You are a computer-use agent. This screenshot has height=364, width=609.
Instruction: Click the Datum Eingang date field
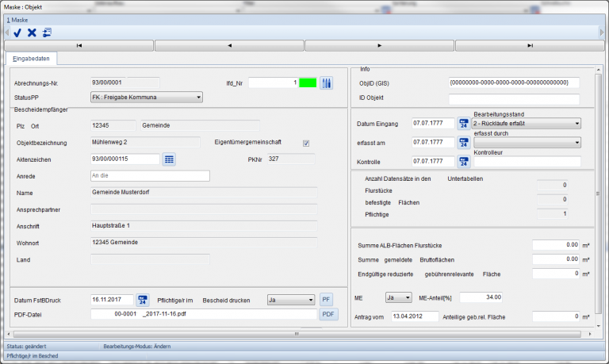coord(433,124)
